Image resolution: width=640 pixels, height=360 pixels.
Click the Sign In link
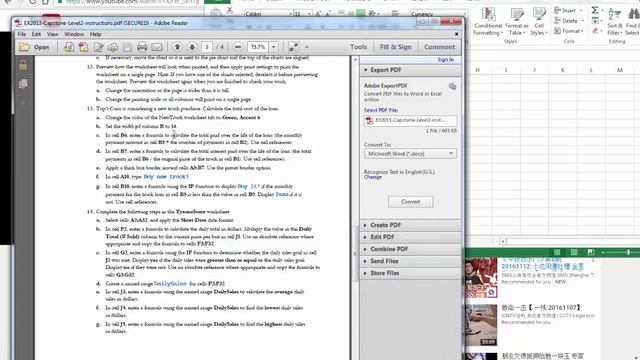tap(445, 60)
